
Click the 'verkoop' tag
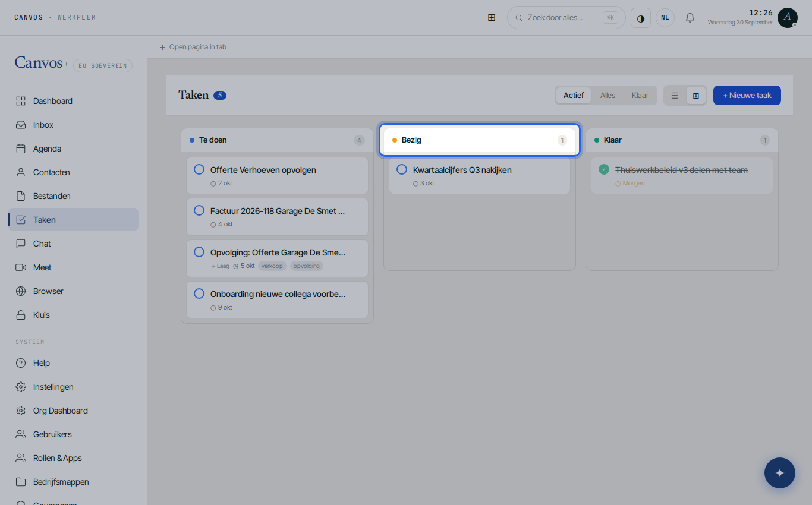[x=272, y=266]
